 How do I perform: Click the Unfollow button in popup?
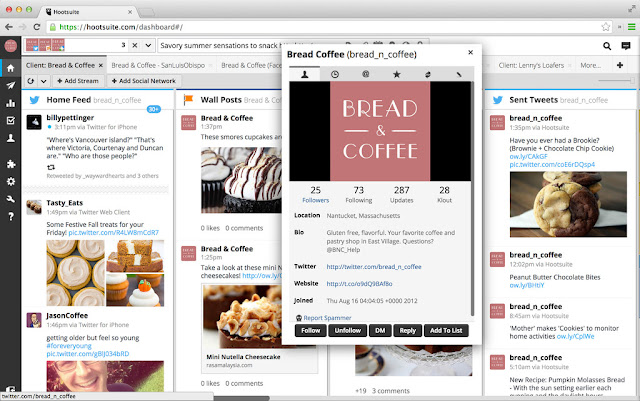[x=347, y=330]
